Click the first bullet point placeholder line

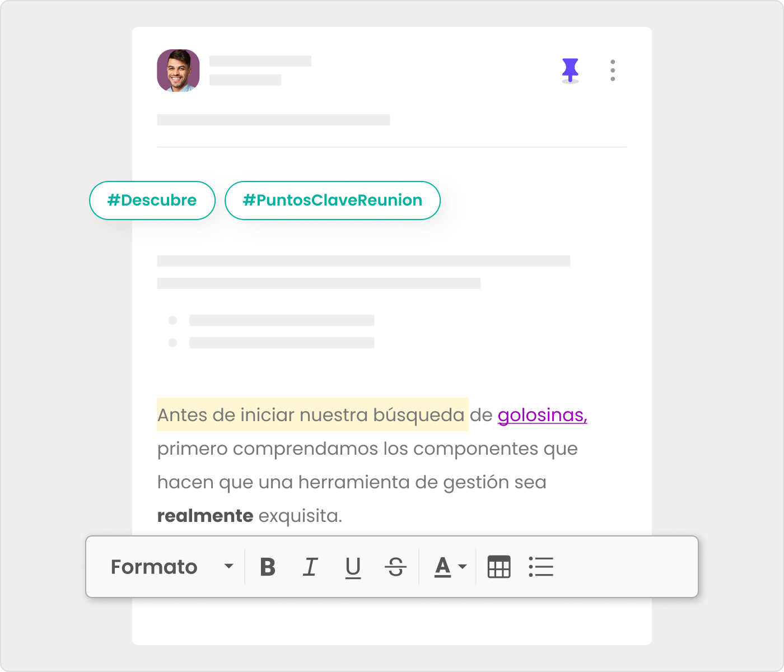tap(282, 320)
